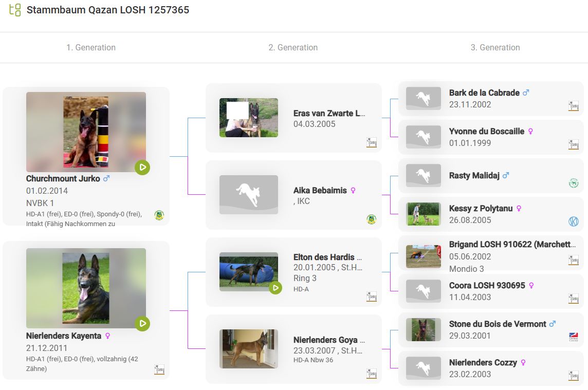Click green club emblem on Rasty Malidaj card

[x=573, y=183]
